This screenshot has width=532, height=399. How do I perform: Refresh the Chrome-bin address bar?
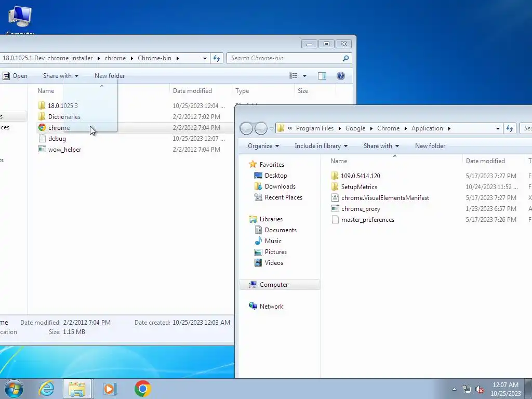(x=217, y=58)
